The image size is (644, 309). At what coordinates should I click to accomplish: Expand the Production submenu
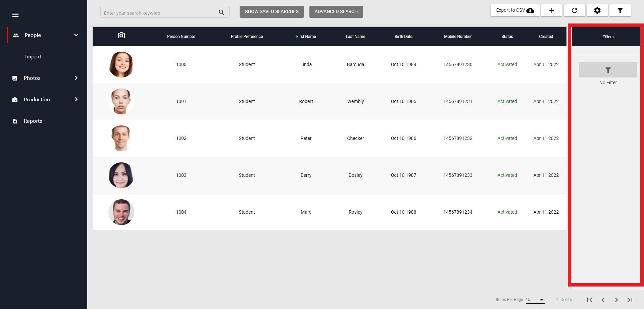(76, 99)
